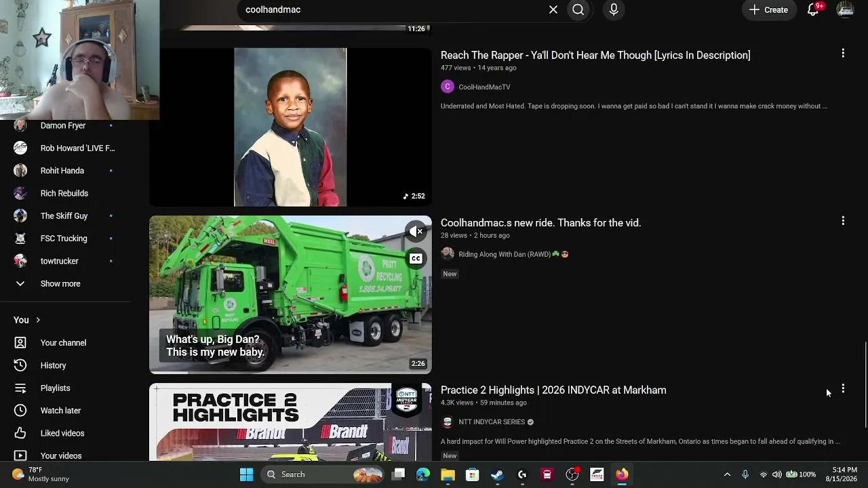
Task: Open the Practice 2 Highlights thumbnail
Action: (290, 422)
